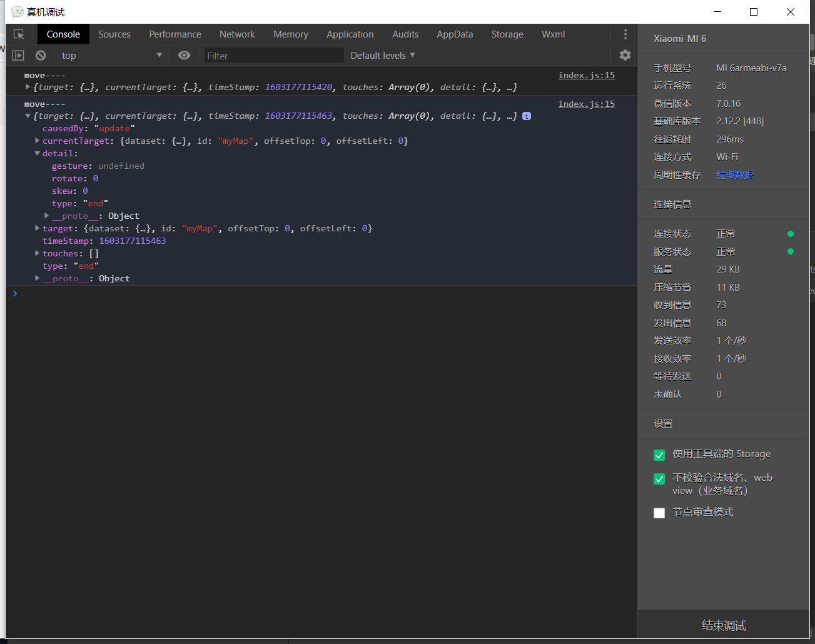
Task: Open the three-dot DevTools menu
Action: coord(625,34)
